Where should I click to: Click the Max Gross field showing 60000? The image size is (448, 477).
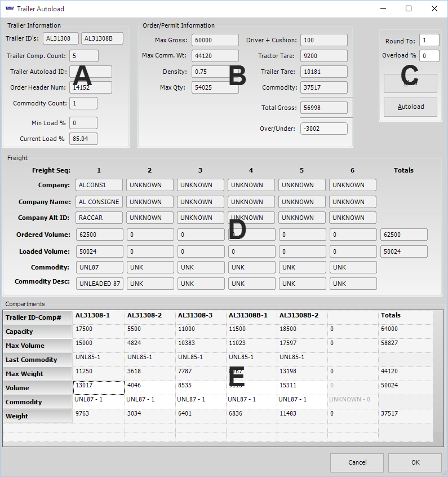[x=215, y=40]
